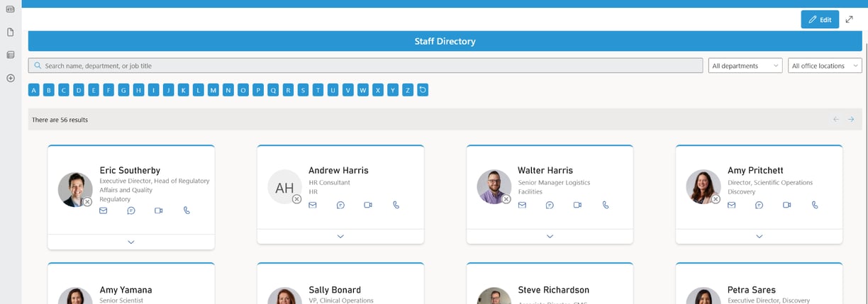The width and height of the screenshot is (868, 304).
Task: Start video call with Walter Harris
Action: click(x=577, y=205)
